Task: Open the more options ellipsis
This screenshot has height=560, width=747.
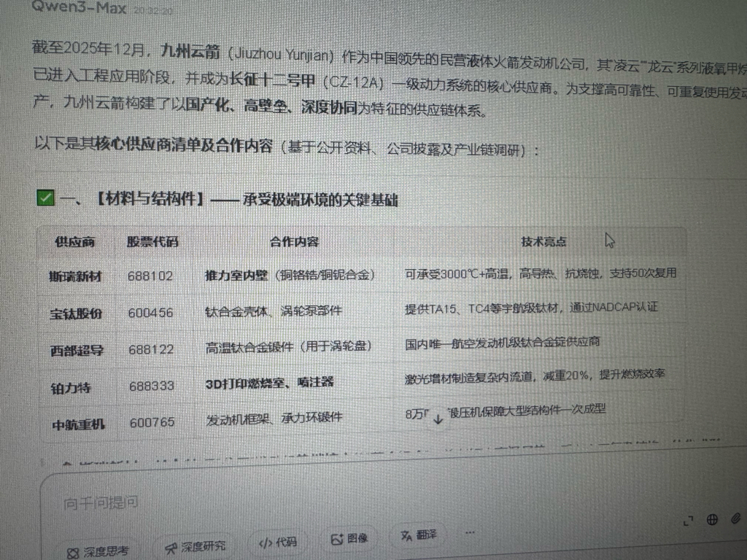Action: pyautogui.click(x=470, y=532)
